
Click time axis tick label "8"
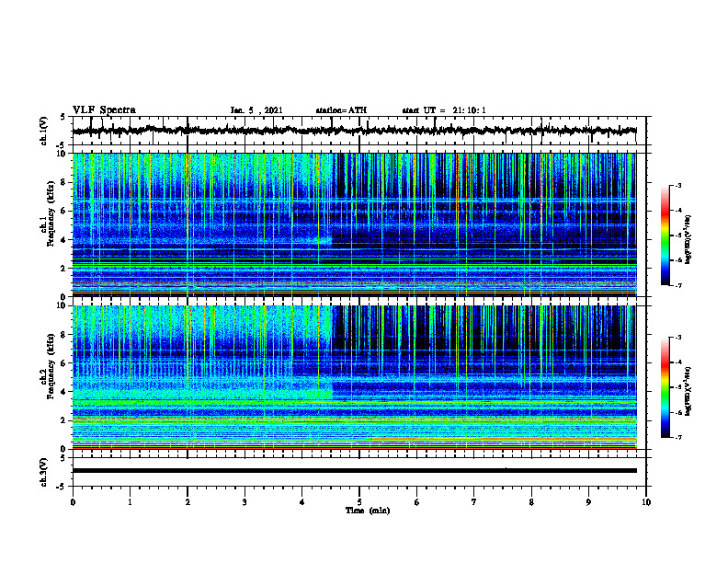[531, 502]
